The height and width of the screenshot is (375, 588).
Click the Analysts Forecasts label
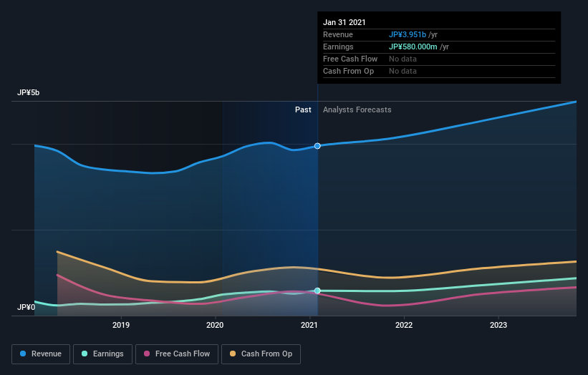357,109
